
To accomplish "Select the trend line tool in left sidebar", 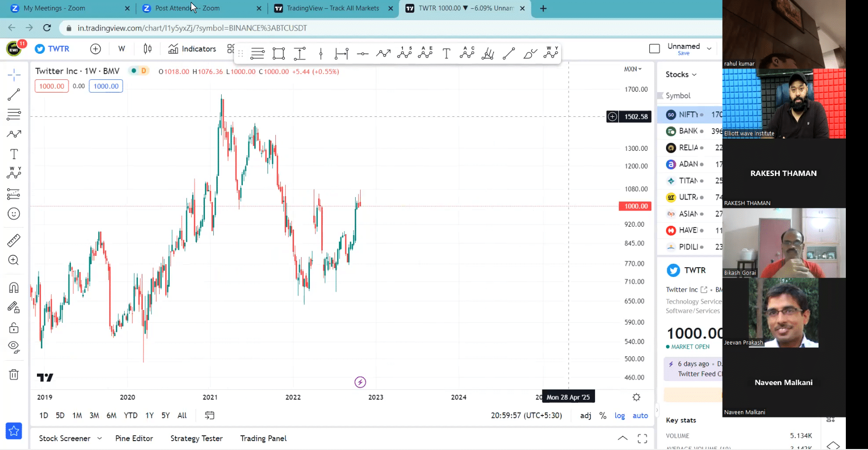I will pyautogui.click(x=14, y=95).
